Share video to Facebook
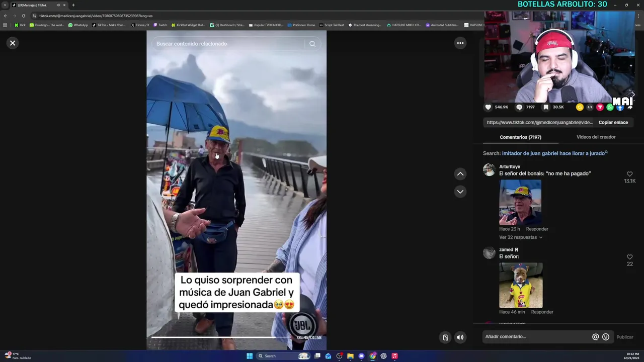 click(620, 107)
